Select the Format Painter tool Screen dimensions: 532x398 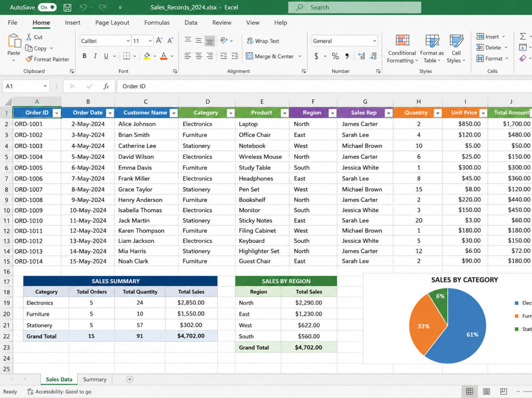pyautogui.click(x=47, y=59)
